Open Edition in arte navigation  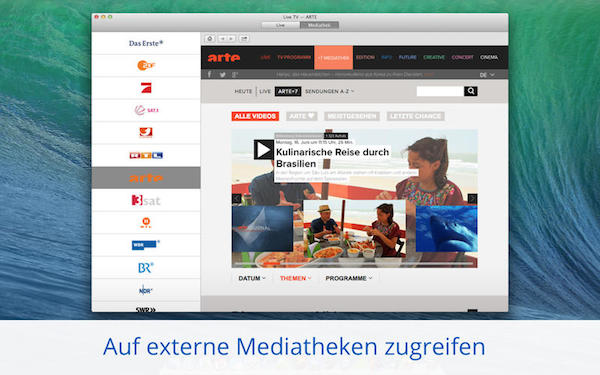365,57
